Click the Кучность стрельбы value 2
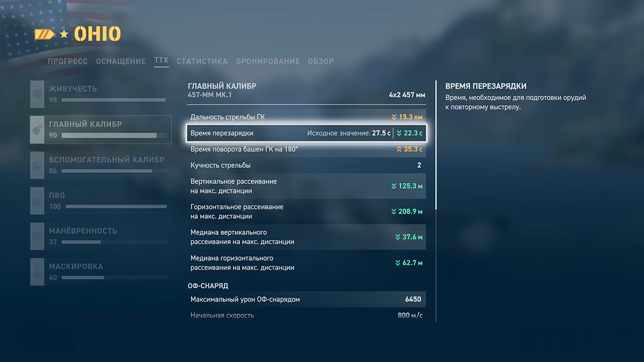The height and width of the screenshot is (362, 644). coord(419,165)
